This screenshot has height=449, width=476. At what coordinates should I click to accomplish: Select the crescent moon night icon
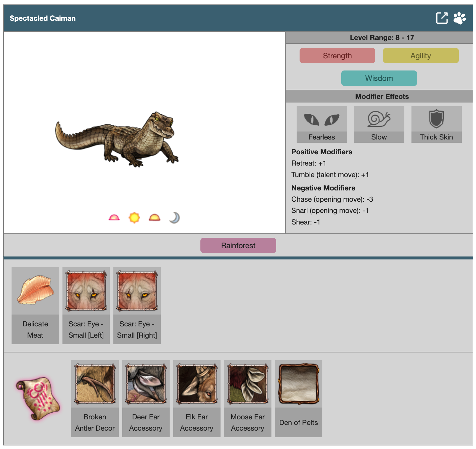pos(174,218)
